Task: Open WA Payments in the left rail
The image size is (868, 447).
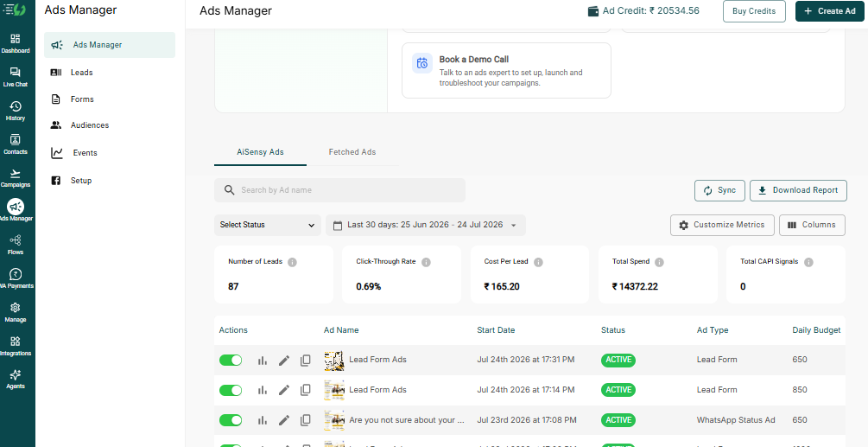Action: (16, 278)
